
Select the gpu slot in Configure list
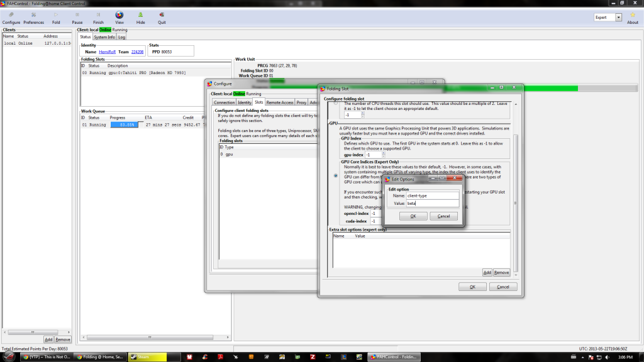(268, 155)
